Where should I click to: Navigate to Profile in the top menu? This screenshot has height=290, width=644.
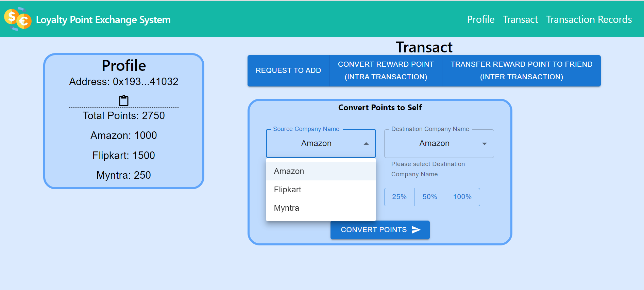coord(480,19)
